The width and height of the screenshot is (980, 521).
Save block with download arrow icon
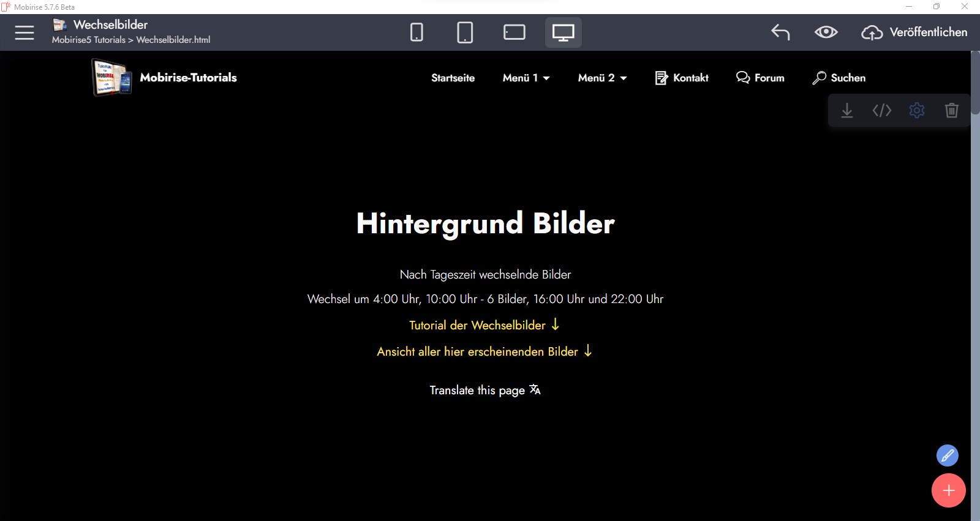847,111
